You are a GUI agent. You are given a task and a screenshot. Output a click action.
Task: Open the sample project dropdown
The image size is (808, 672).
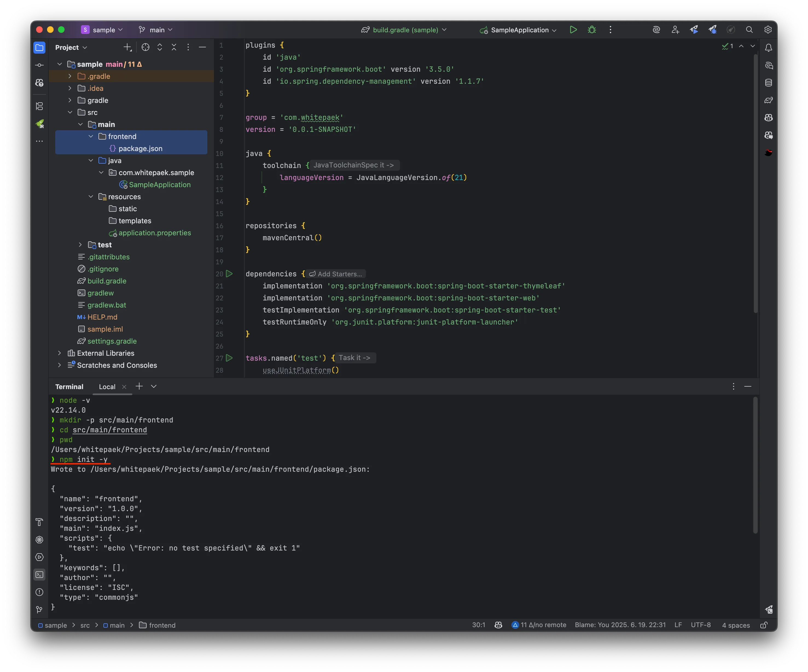point(102,30)
